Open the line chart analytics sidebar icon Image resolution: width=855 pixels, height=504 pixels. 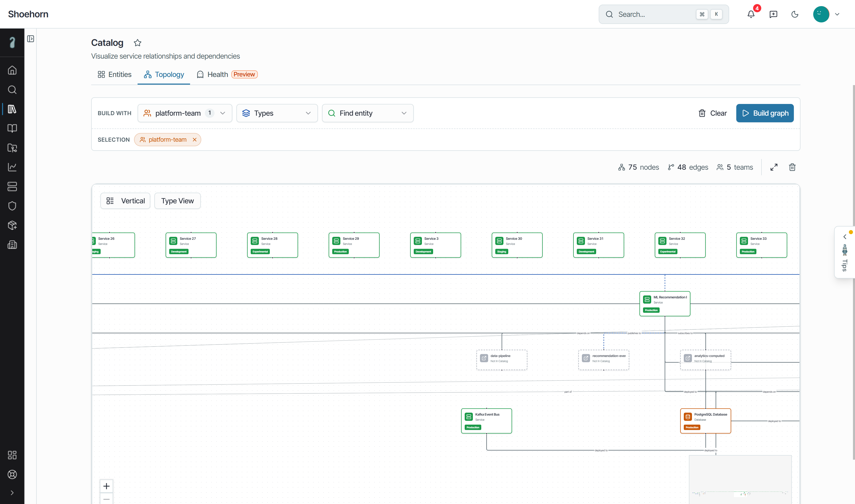pyautogui.click(x=12, y=167)
